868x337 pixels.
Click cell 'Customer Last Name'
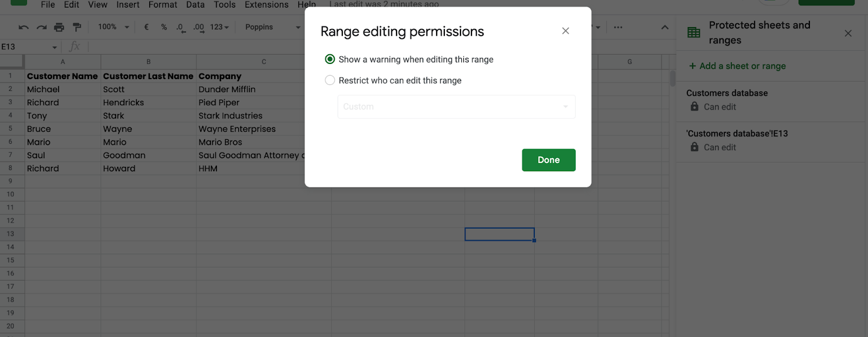149,76
